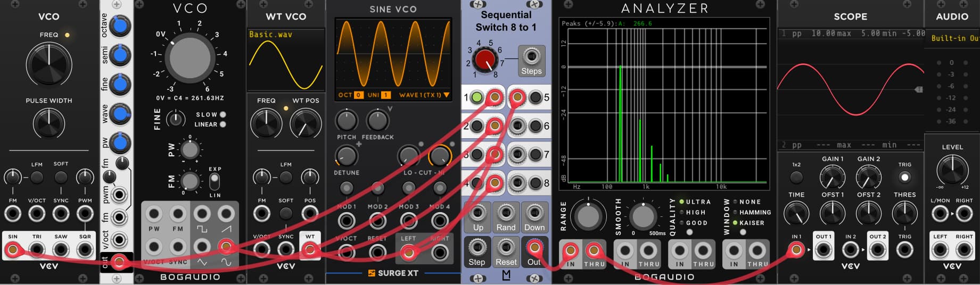Viewport: 980px width, 285px height.
Task: Click the Bogaudio VCO sine wave output jack
Action: 226,247
